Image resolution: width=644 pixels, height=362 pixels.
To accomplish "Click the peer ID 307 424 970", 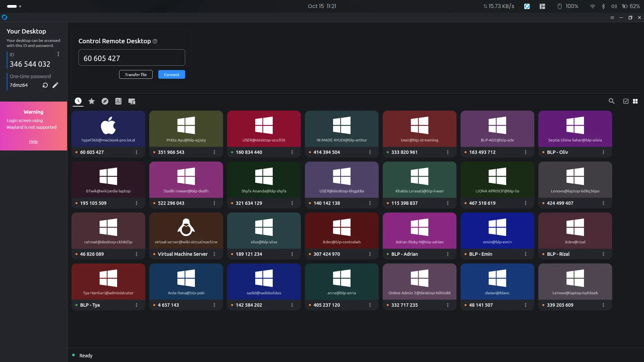I will click(327, 254).
